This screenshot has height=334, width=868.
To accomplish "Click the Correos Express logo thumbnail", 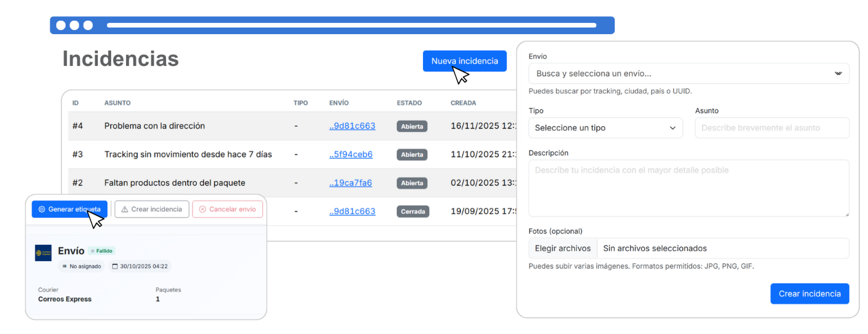I will 43,253.
